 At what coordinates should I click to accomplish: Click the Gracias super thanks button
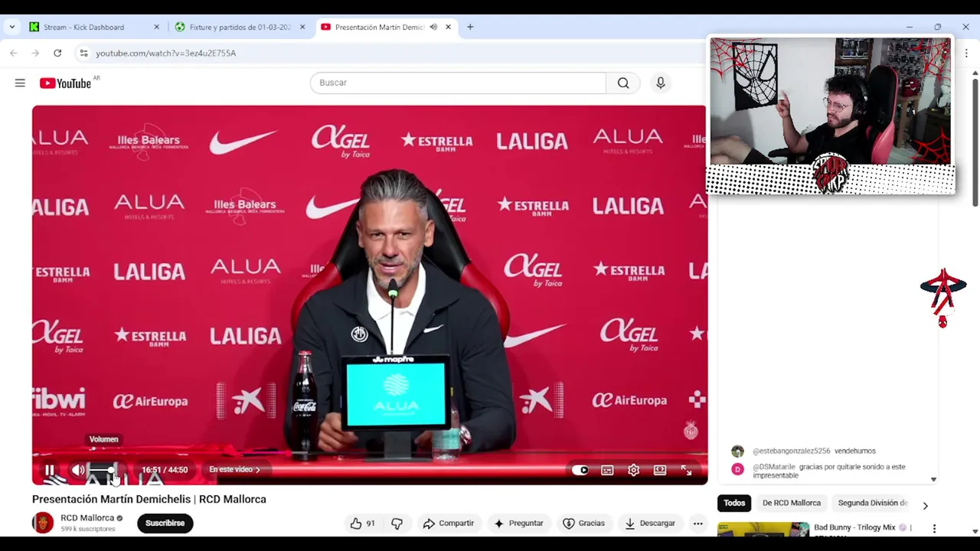[583, 523]
